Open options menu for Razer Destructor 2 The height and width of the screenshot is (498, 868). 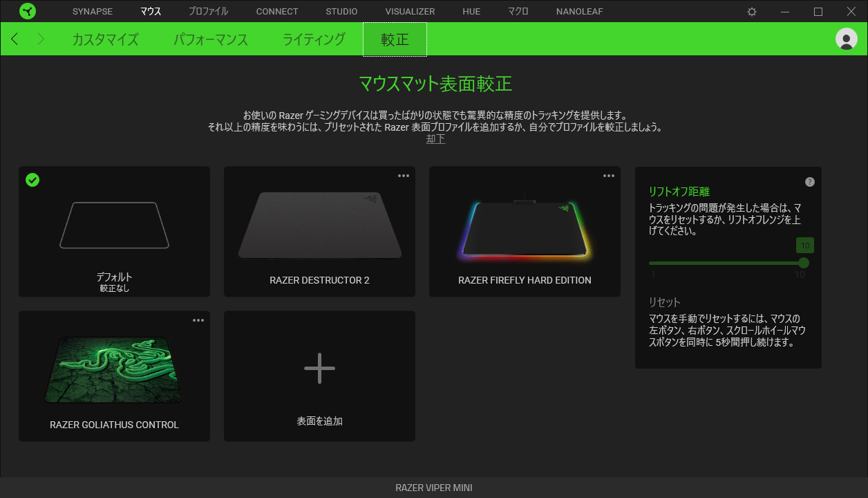[x=404, y=176]
